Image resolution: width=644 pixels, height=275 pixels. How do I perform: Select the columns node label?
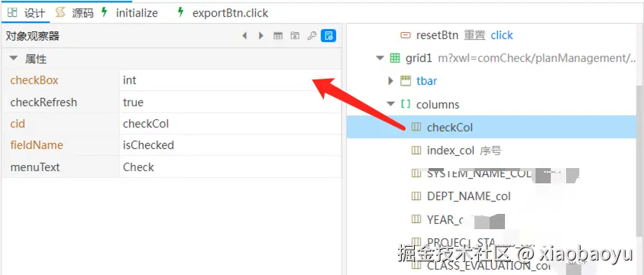438,104
